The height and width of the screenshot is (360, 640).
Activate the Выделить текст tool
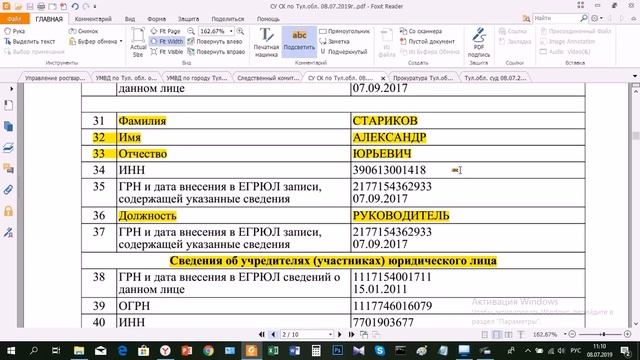click(29, 41)
